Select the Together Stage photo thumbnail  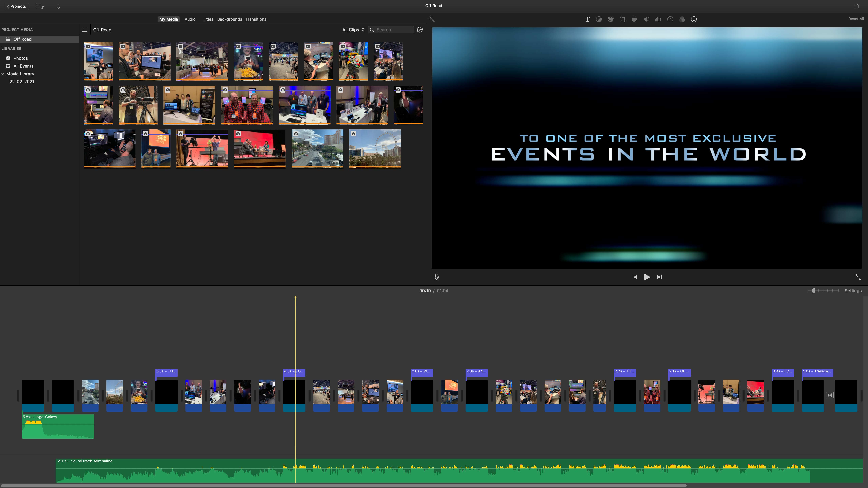tap(156, 149)
